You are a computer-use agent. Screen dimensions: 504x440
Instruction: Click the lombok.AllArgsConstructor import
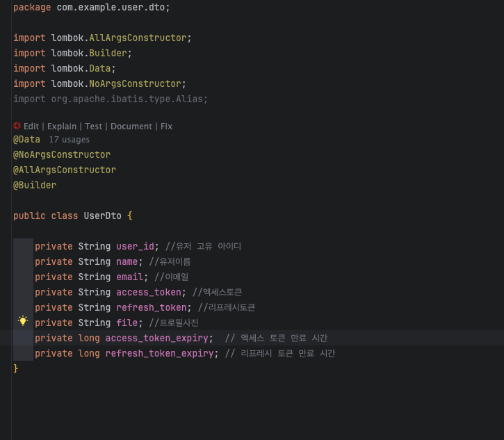(102, 38)
